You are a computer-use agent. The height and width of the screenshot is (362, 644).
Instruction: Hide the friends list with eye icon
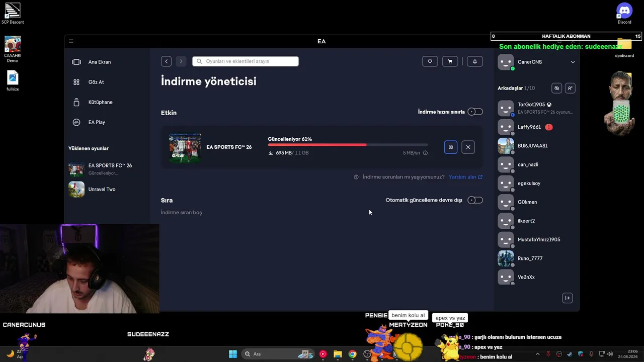[556, 88]
